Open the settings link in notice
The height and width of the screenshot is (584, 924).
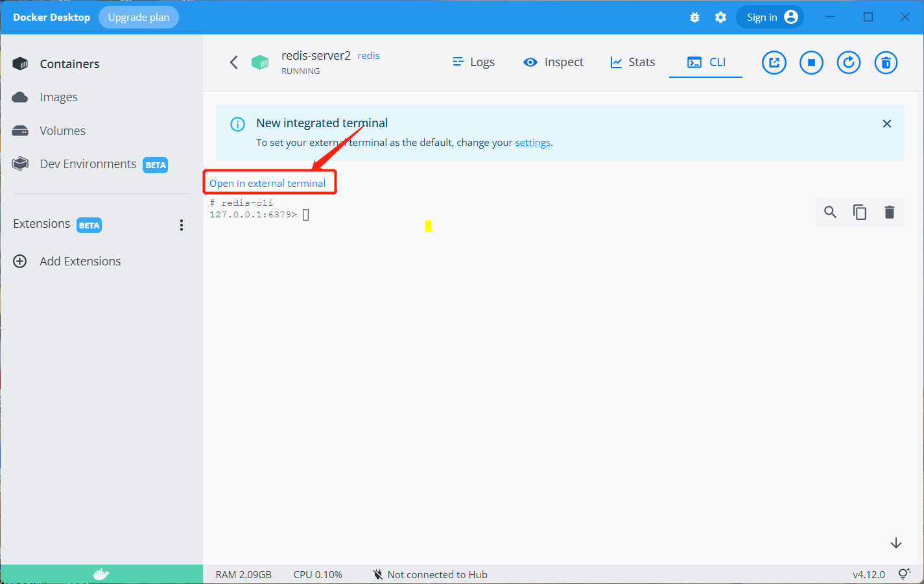point(533,143)
